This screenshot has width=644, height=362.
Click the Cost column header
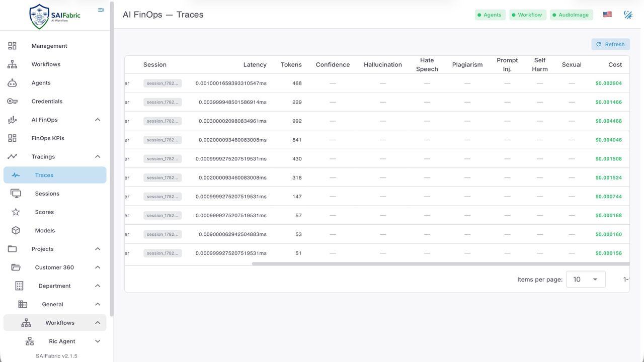click(x=615, y=65)
